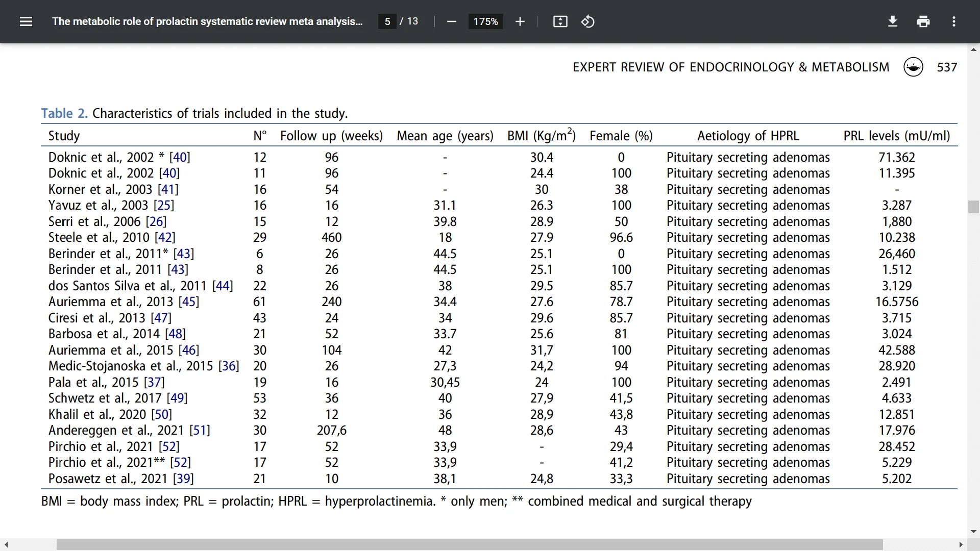This screenshot has height=551, width=980.
Task: Open citation [26] for Serri 2006
Action: point(156,221)
